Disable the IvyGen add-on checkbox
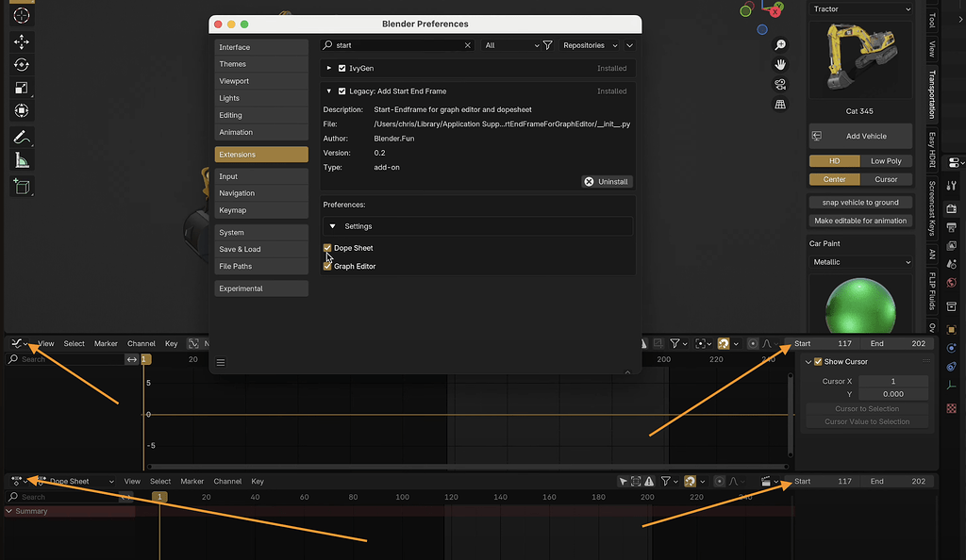The height and width of the screenshot is (560, 966). 341,68
